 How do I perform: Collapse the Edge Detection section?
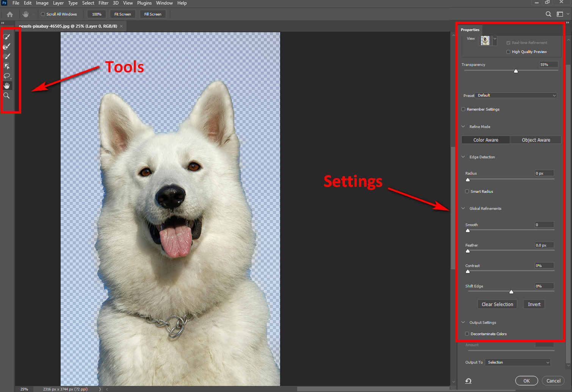[x=463, y=157]
